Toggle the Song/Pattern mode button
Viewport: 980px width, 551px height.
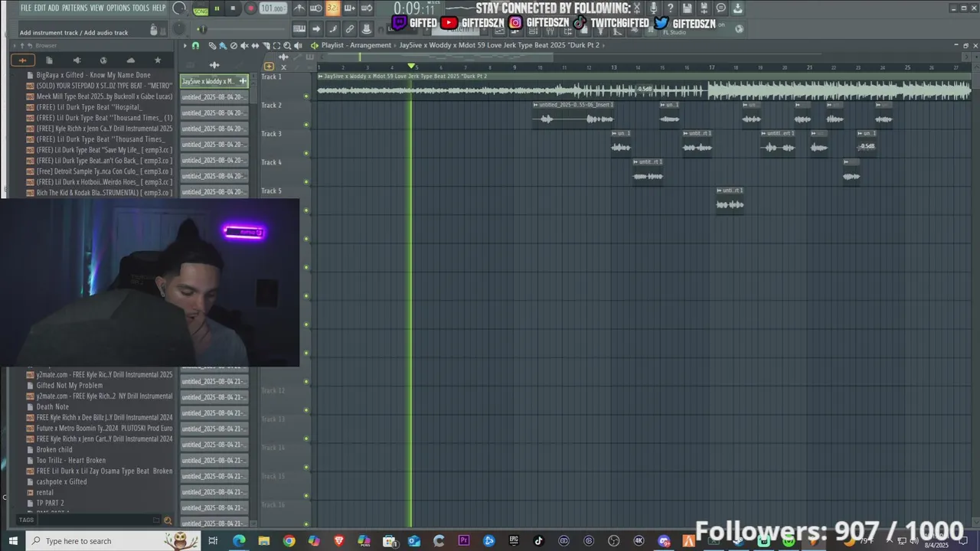(201, 10)
